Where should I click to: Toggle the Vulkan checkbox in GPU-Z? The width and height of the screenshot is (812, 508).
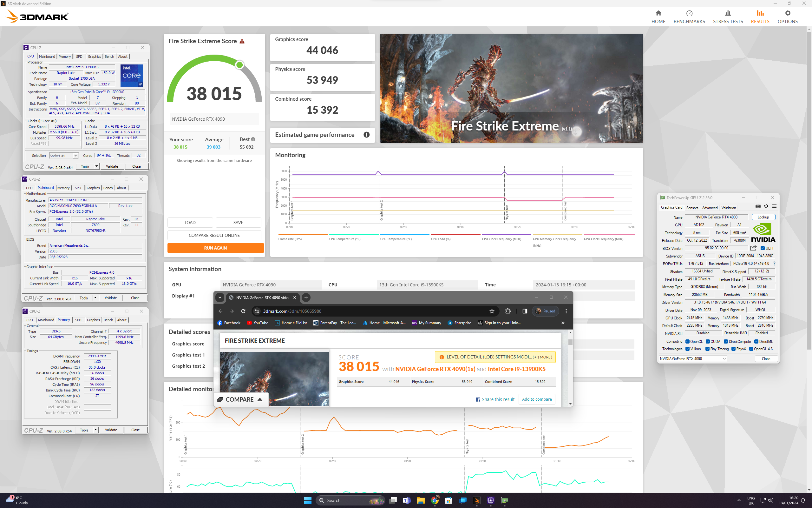pyautogui.click(x=687, y=349)
